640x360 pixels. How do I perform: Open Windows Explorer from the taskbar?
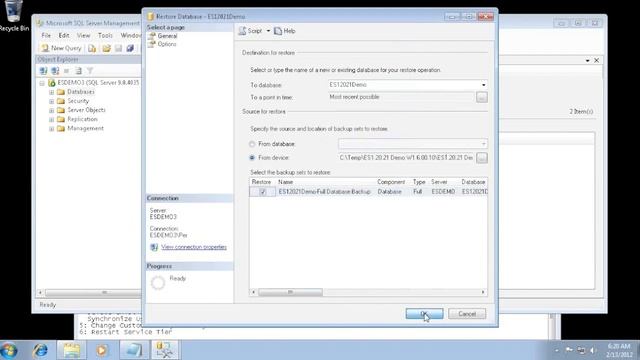(x=71, y=350)
